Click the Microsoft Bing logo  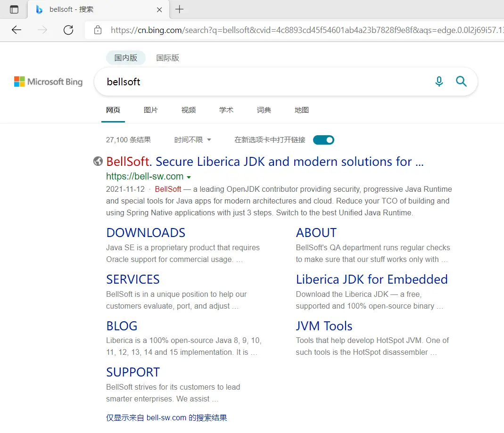[x=48, y=81]
